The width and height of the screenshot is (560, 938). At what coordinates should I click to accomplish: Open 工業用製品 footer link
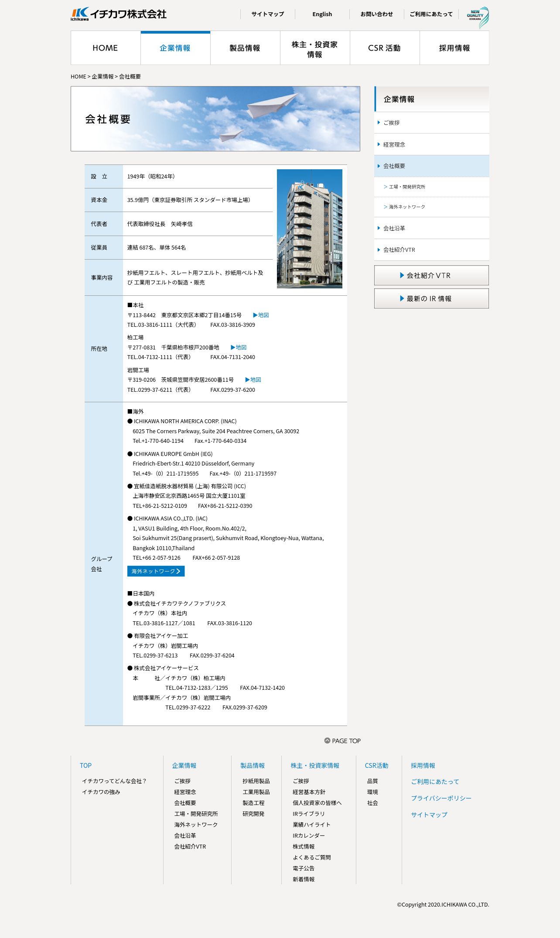point(256,792)
